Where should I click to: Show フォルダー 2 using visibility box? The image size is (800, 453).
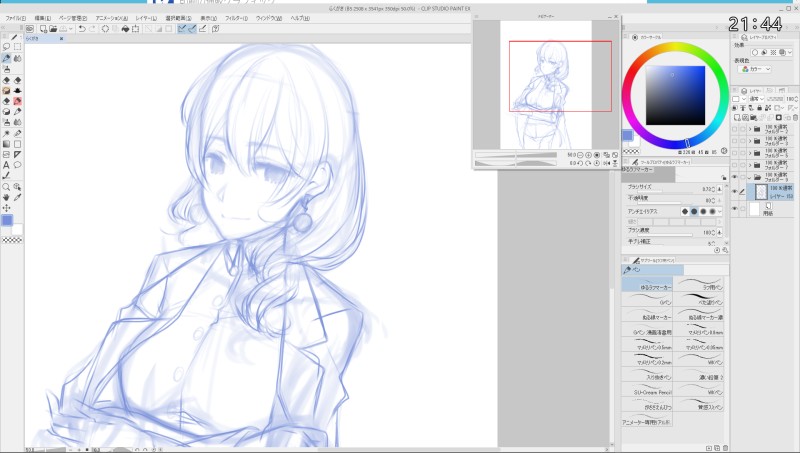tap(735, 129)
